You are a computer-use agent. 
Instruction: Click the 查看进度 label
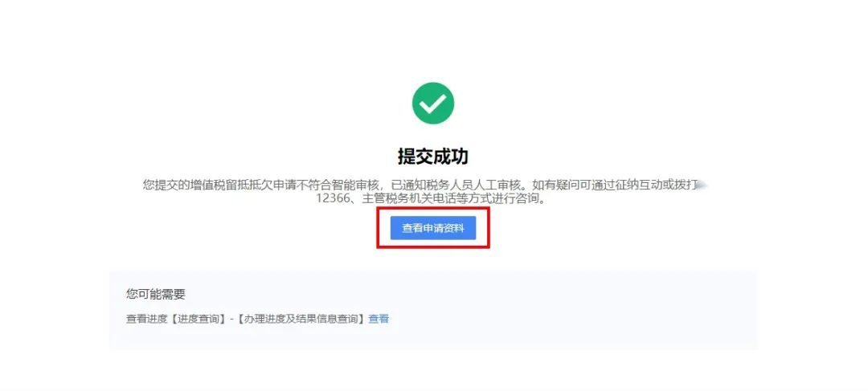147,319
